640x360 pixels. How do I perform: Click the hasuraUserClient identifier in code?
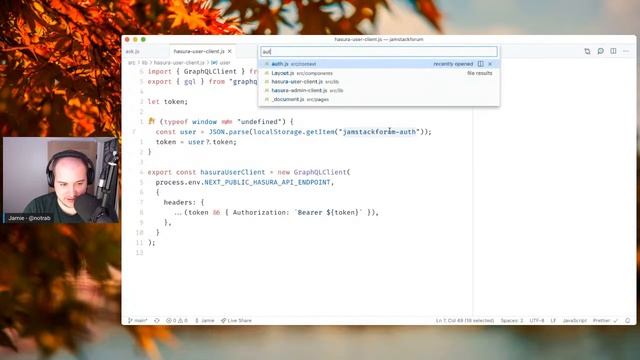[233, 172]
